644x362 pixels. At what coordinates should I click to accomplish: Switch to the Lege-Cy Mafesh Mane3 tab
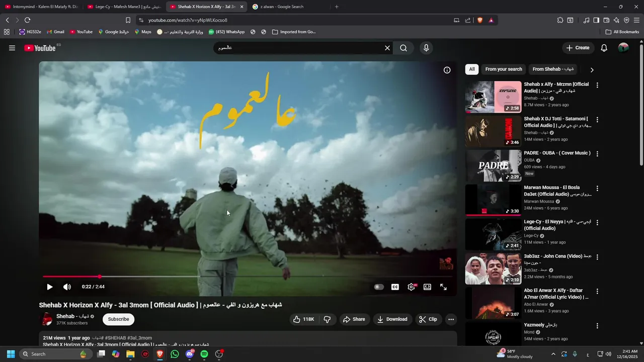[124, 7]
